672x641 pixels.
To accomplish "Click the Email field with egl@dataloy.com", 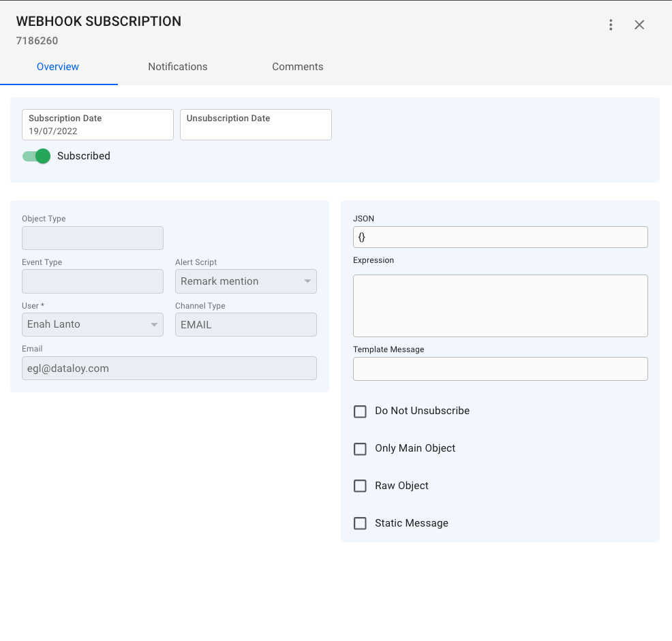I will click(x=169, y=369).
